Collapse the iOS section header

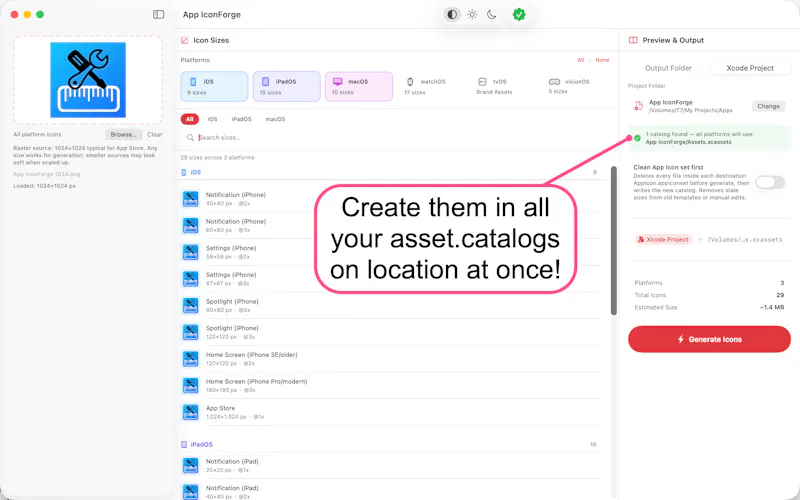[x=389, y=172]
